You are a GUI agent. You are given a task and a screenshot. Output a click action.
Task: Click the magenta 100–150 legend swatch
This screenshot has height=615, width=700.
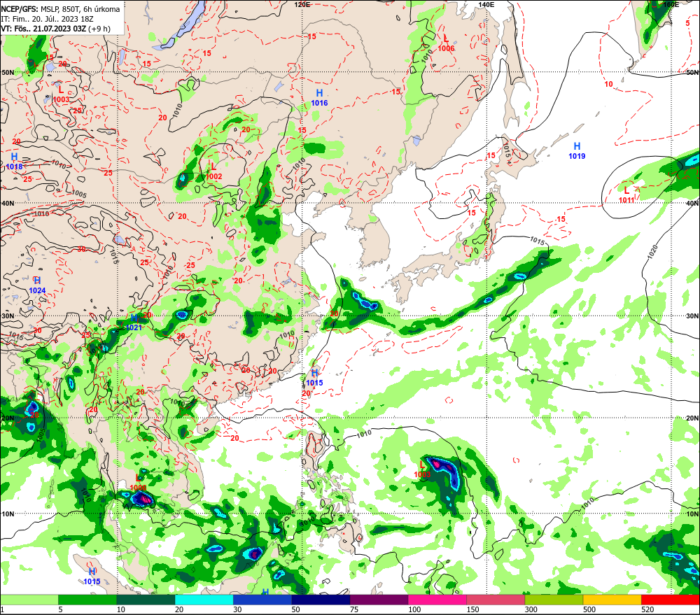(x=437, y=600)
